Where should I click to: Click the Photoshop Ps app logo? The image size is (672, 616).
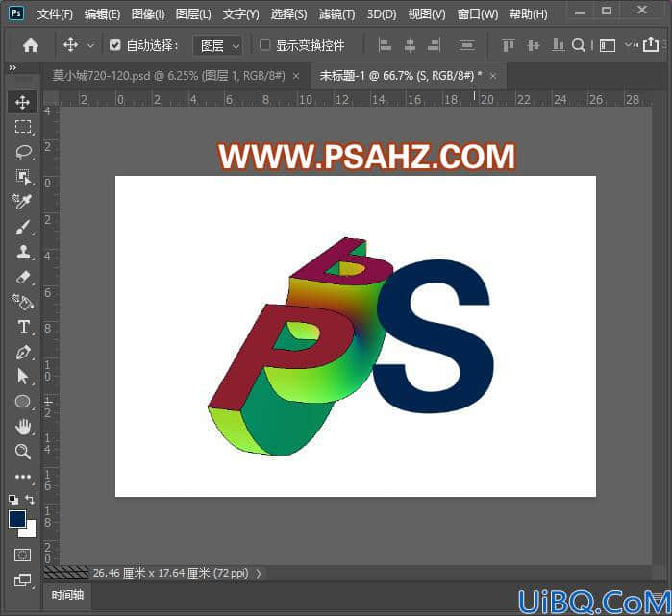click(x=16, y=12)
